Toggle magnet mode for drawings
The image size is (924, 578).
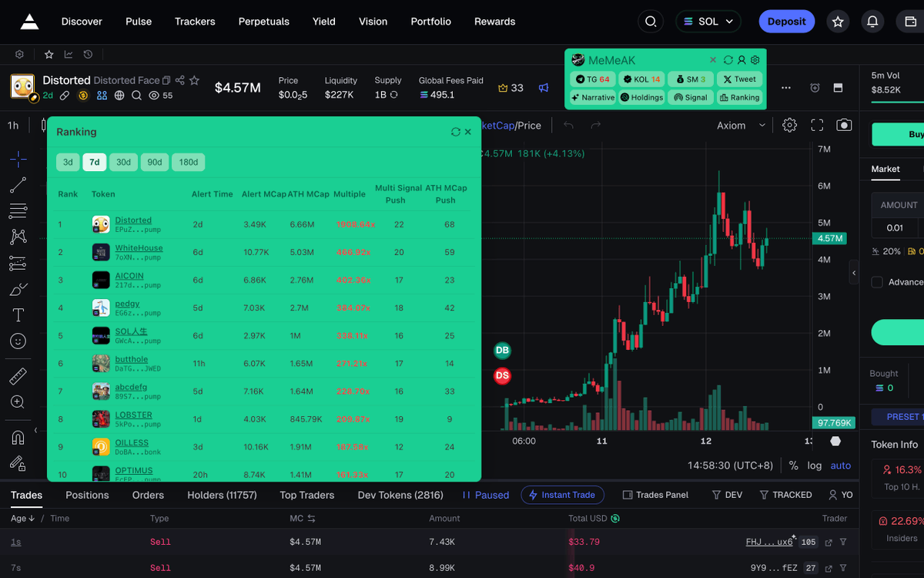click(18, 437)
